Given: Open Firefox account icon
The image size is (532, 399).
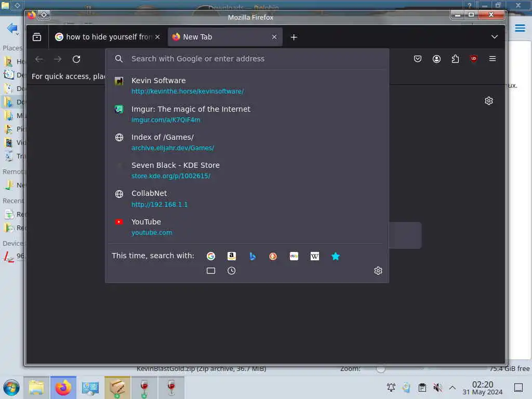Looking at the screenshot, I should tap(436, 59).
